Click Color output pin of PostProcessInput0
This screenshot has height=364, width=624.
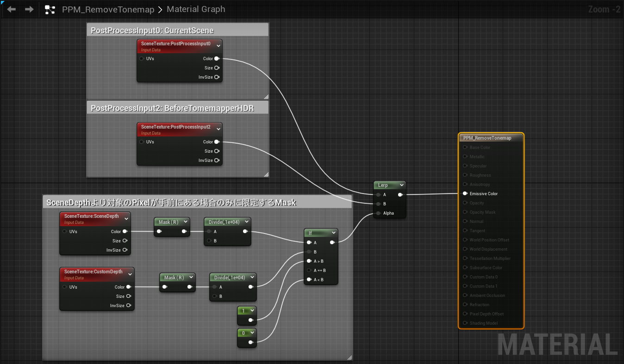217,59
